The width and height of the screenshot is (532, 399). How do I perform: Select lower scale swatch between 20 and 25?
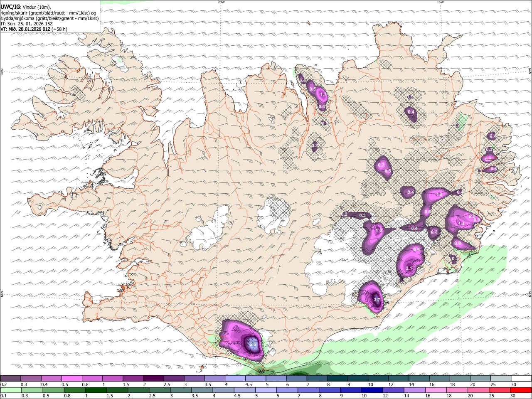point(478,390)
